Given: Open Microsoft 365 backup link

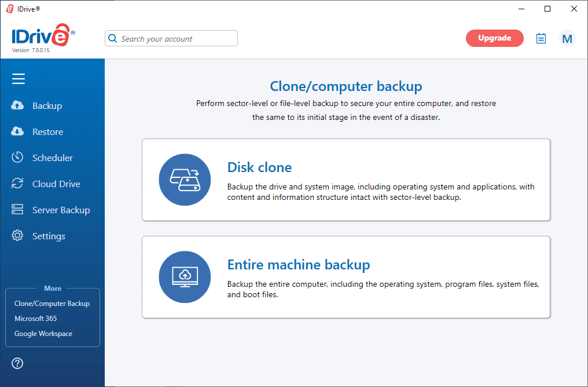Looking at the screenshot, I should point(36,318).
